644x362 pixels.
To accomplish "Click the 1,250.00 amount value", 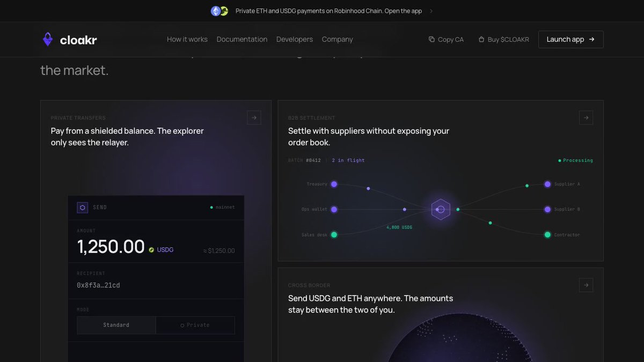I will 111,247.
